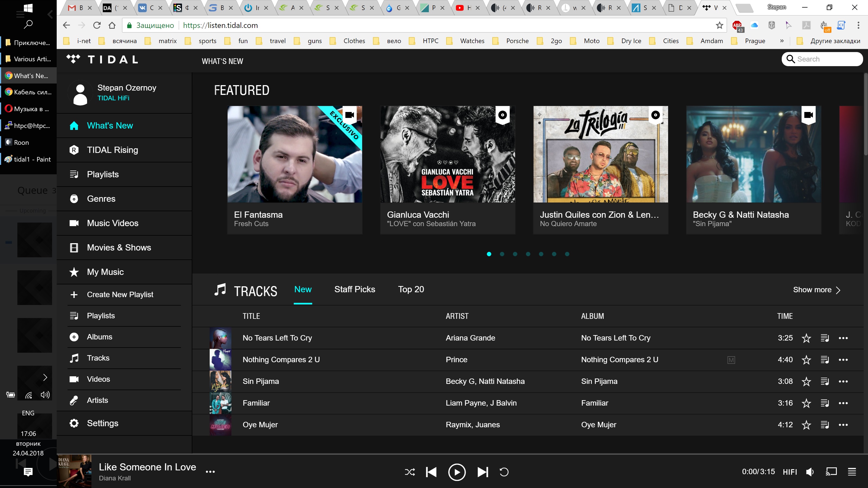Image resolution: width=868 pixels, height=488 pixels.
Task: Skip to next track
Action: [483, 472]
